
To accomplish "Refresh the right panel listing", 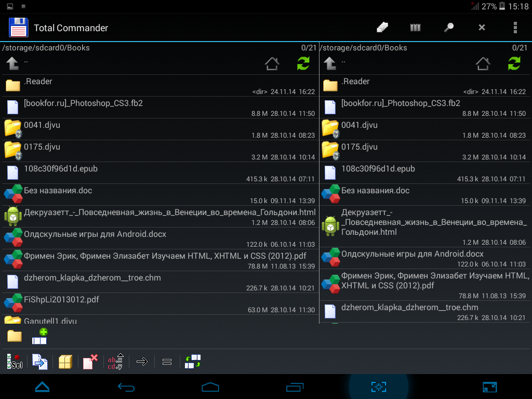I will [x=514, y=63].
